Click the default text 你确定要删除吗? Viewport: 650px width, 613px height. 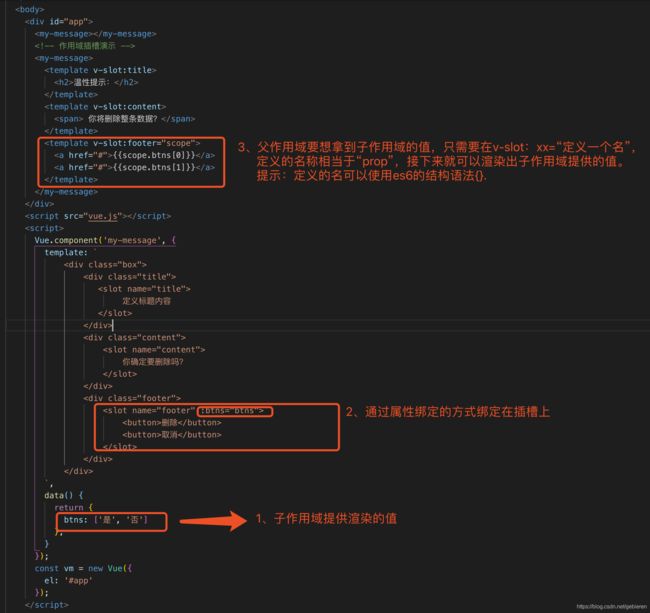pyautogui.click(x=153, y=362)
